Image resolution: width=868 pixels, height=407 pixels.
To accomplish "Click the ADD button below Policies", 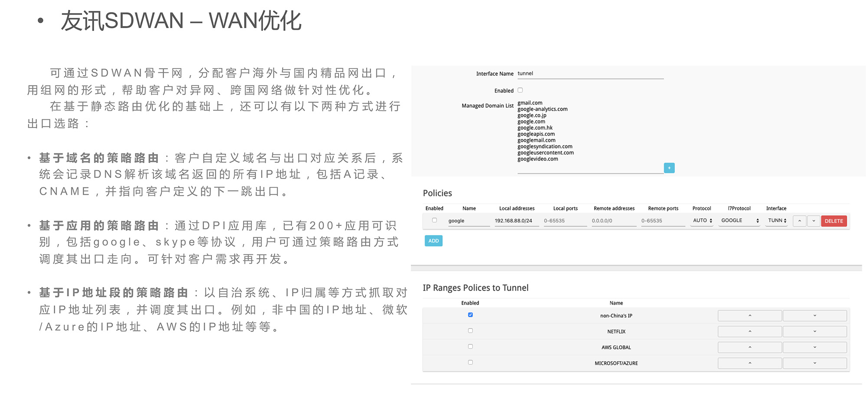I will point(433,240).
